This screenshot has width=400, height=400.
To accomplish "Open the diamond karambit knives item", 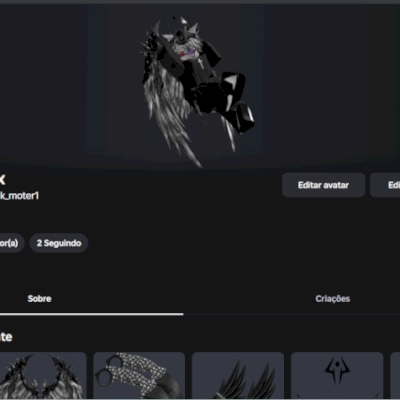I will [139, 376].
